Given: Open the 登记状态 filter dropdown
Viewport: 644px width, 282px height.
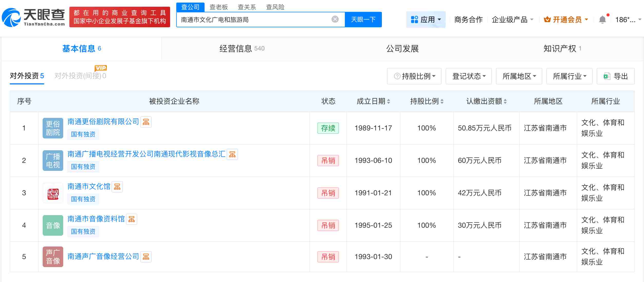Looking at the screenshot, I should point(468,76).
